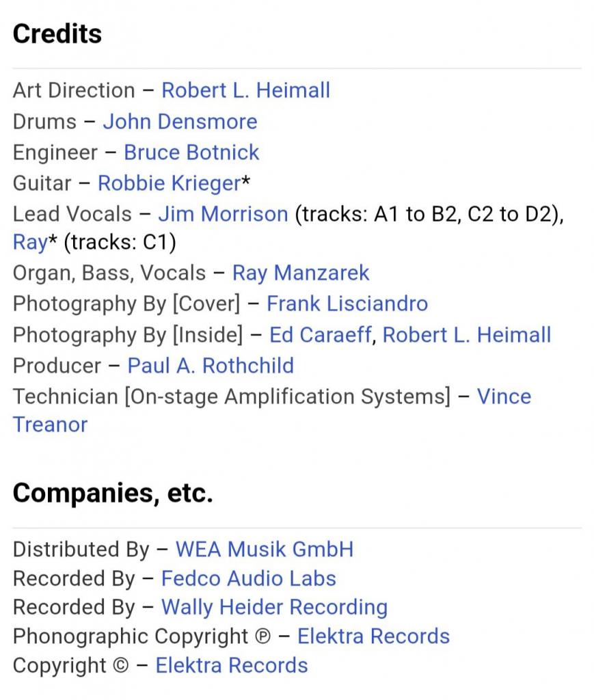Click the Credits section heading

[57, 33]
